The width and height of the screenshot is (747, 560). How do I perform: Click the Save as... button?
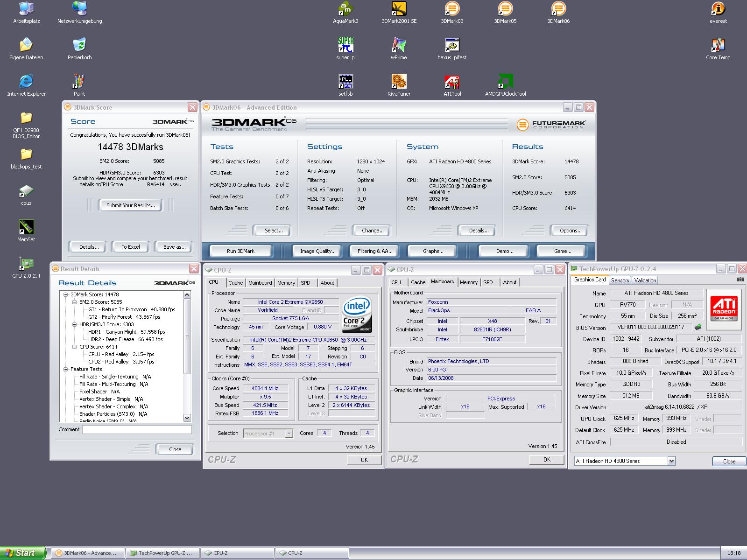(175, 247)
